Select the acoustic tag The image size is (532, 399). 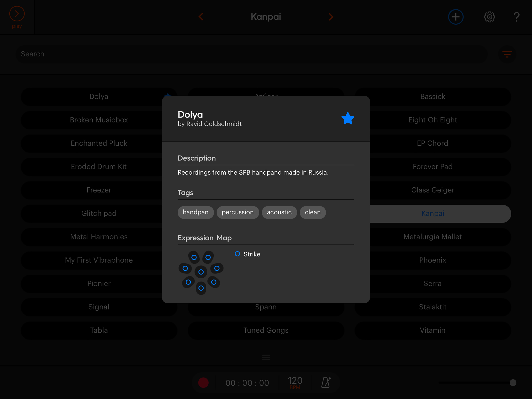click(x=279, y=212)
